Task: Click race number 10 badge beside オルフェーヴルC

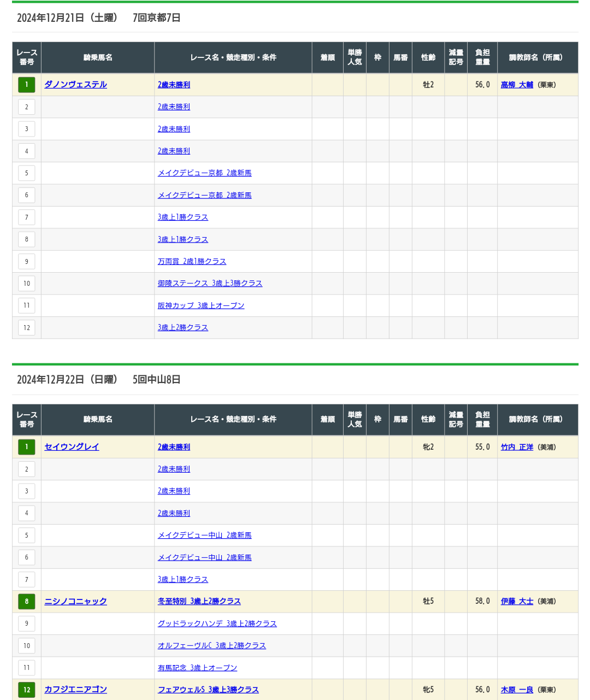Action: [x=26, y=645]
